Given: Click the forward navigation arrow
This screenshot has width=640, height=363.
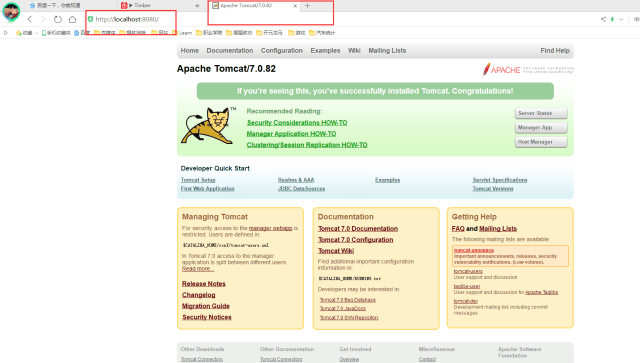Looking at the screenshot, I should click(43, 19).
